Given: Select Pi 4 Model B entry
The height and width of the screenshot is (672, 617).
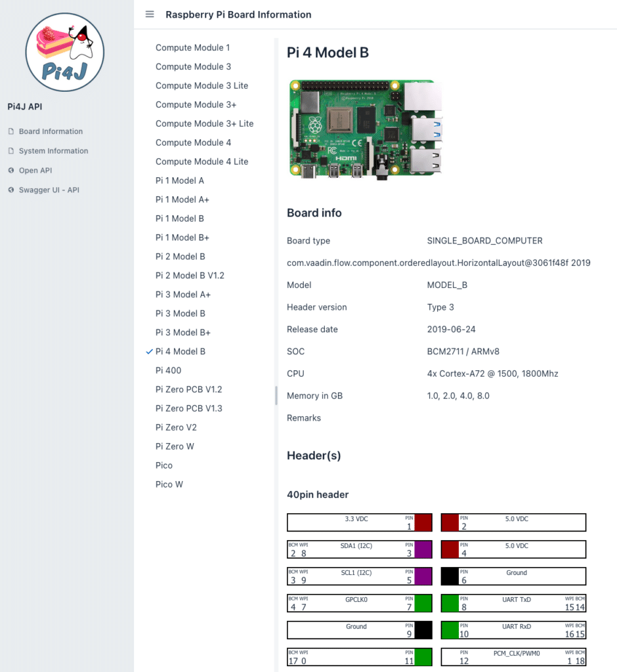Looking at the screenshot, I should tap(180, 352).
